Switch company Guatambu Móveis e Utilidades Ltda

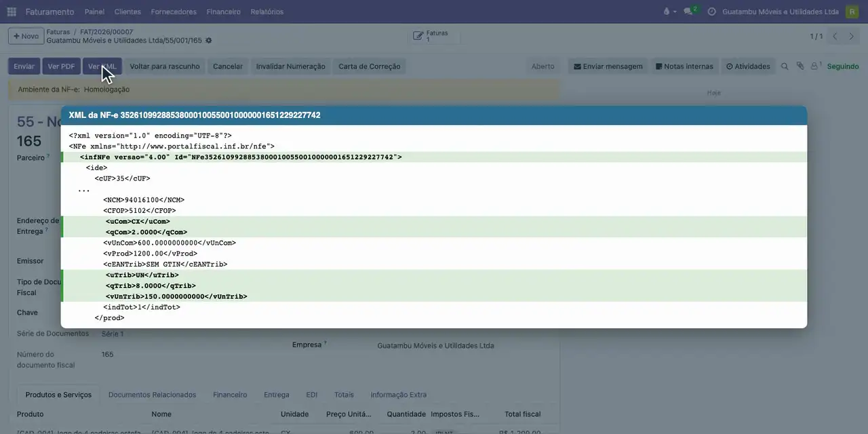coord(781,12)
